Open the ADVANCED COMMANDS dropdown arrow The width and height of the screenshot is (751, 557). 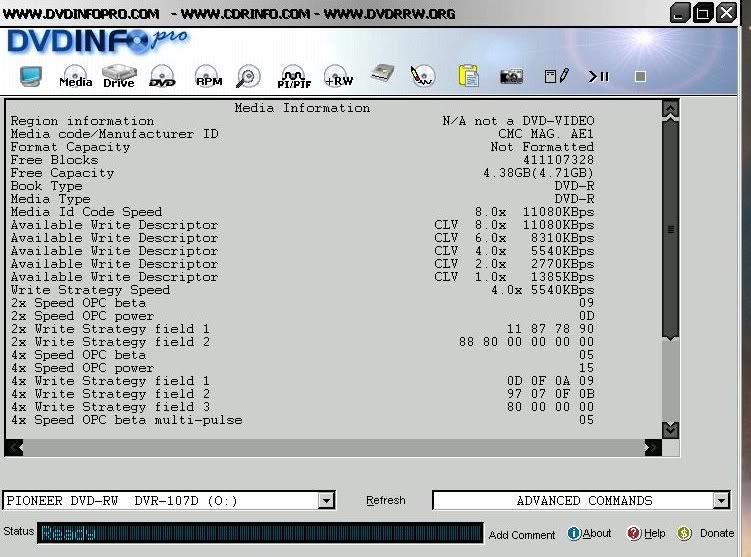coord(721,501)
